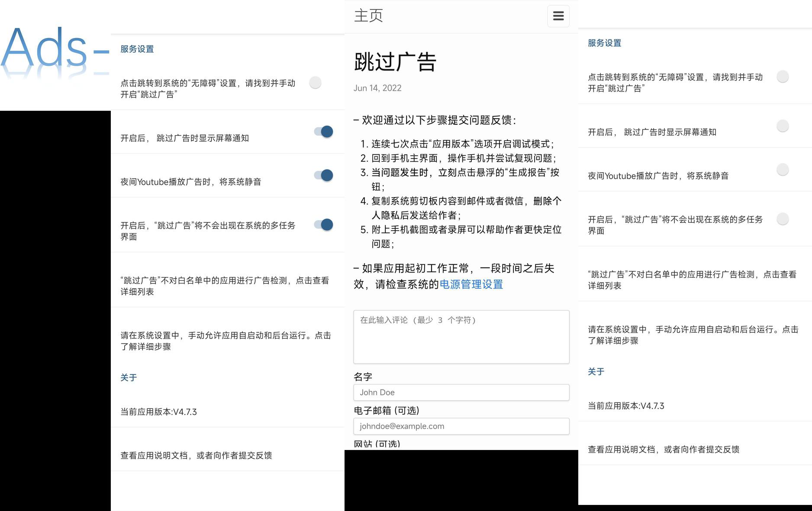The width and height of the screenshot is (812, 511).
Task: Open 查看应用说明文档 in panel with all switches off
Action: (664, 450)
